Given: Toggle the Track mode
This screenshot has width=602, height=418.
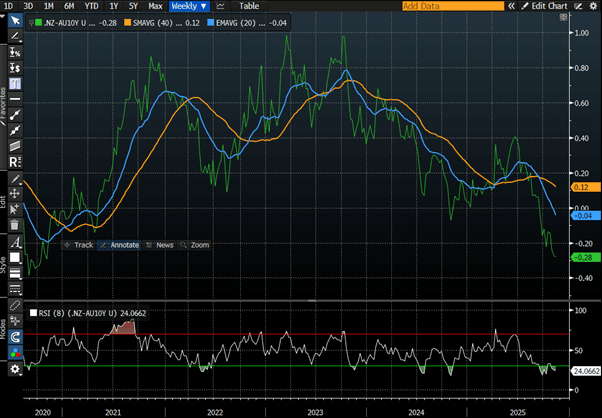Looking at the screenshot, I should (x=78, y=244).
